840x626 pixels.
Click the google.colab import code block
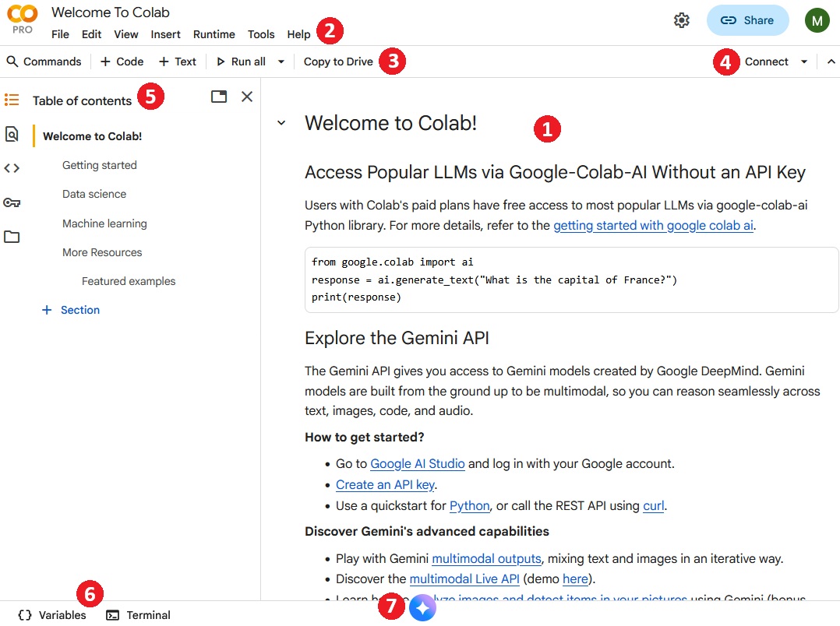pyautogui.click(x=572, y=280)
